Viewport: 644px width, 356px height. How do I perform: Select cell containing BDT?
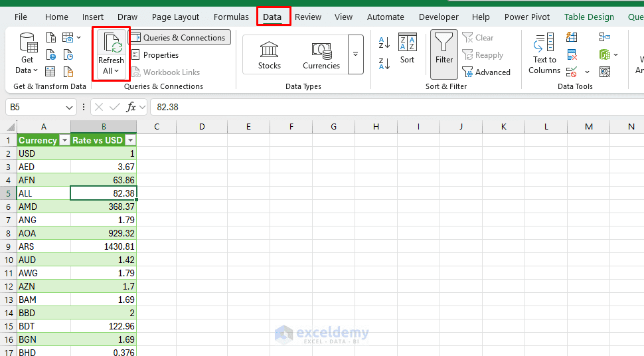click(44, 326)
